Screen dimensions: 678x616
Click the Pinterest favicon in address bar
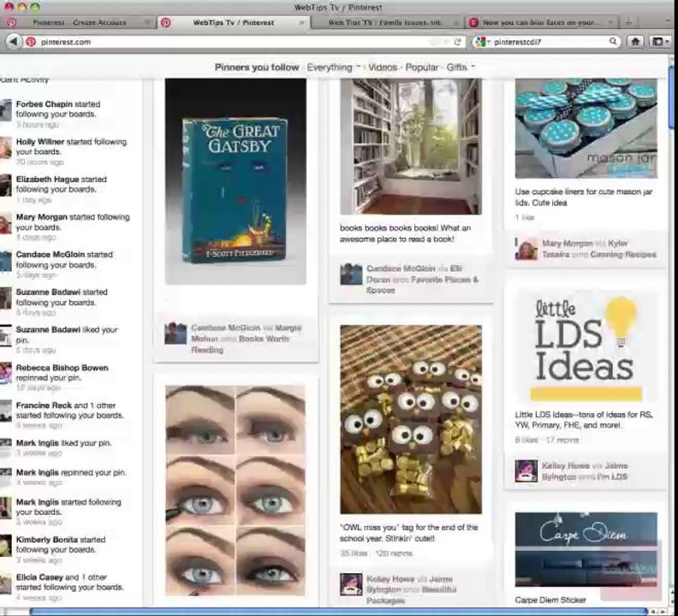[30, 42]
